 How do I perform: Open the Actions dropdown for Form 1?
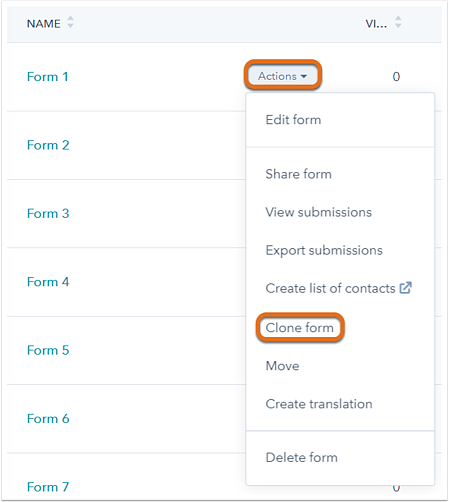[283, 76]
